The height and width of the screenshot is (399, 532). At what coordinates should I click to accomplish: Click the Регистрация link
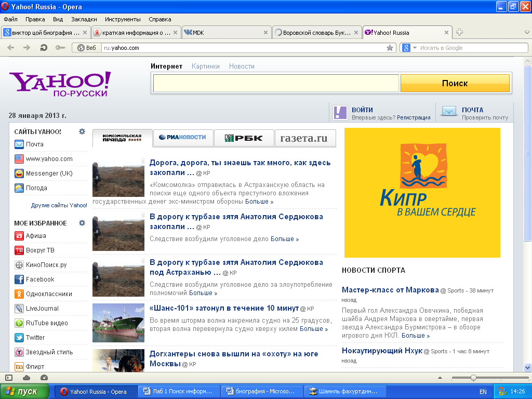tap(414, 117)
